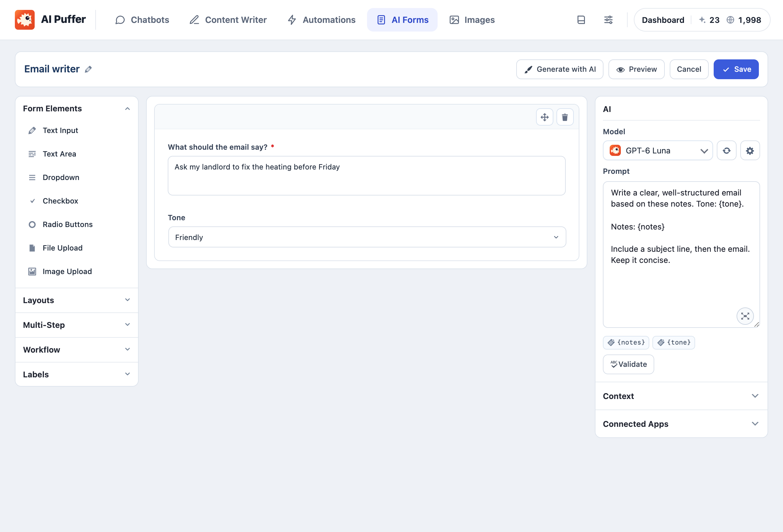
Task: Expand the Multi-Step section
Action: (x=77, y=325)
